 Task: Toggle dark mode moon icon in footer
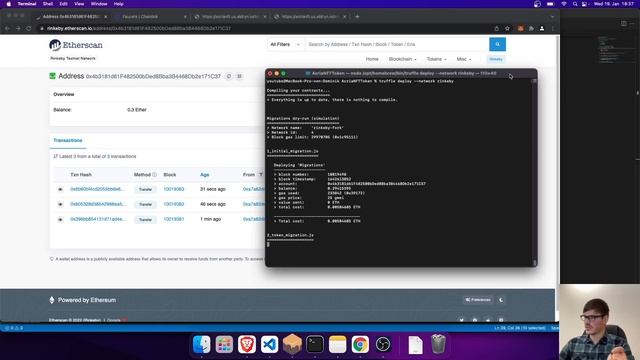[x=501, y=300]
